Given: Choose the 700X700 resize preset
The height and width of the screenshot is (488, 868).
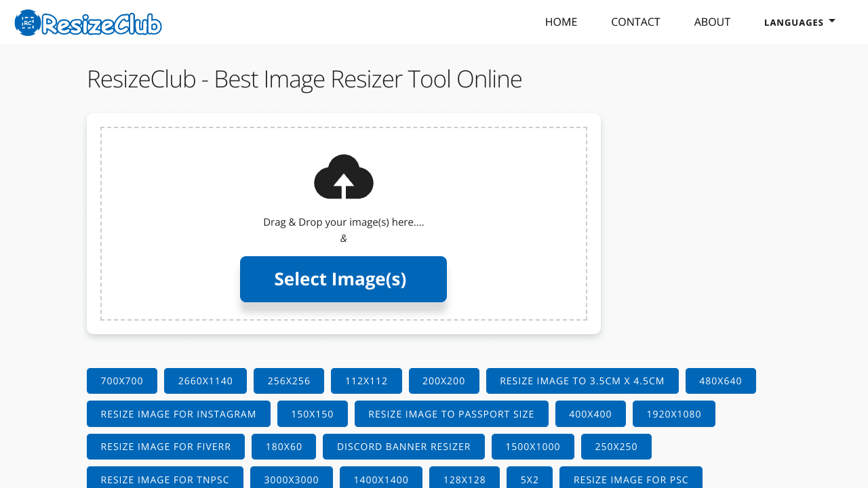Looking at the screenshot, I should point(122,381).
